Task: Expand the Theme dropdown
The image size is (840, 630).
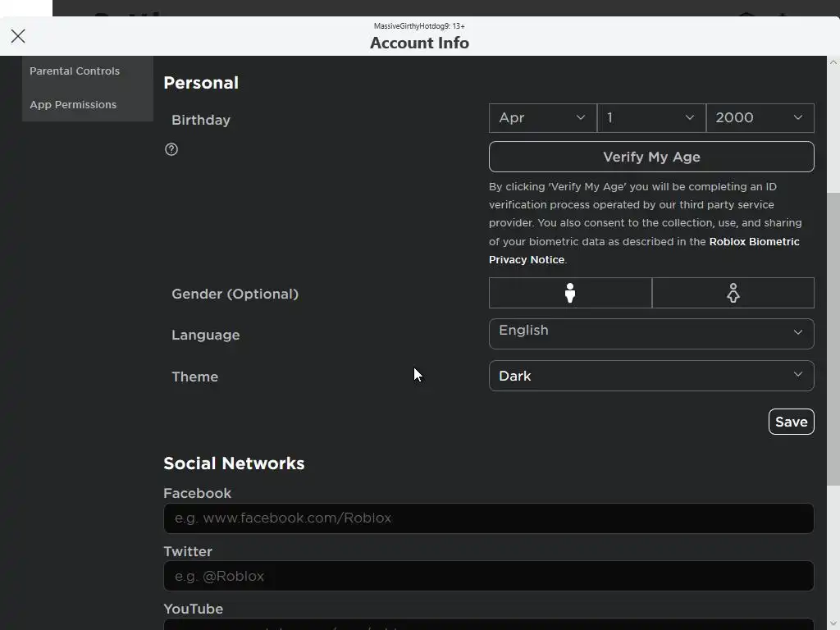Action: 651,376
